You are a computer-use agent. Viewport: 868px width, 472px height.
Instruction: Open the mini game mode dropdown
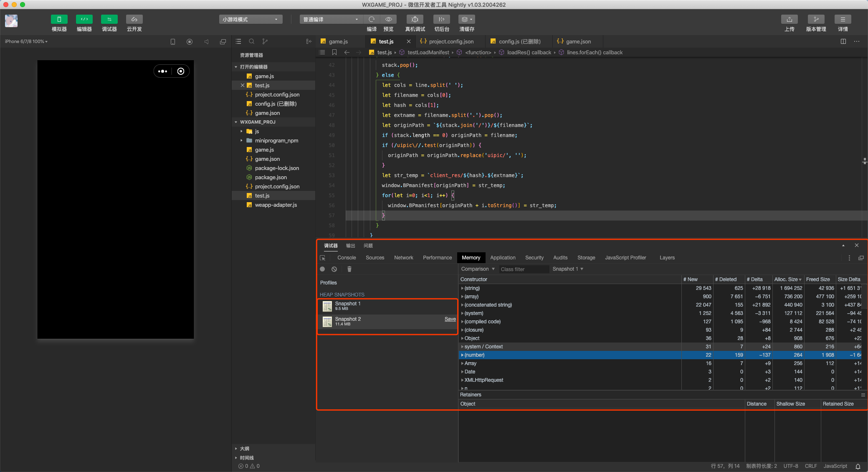pos(251,19)
